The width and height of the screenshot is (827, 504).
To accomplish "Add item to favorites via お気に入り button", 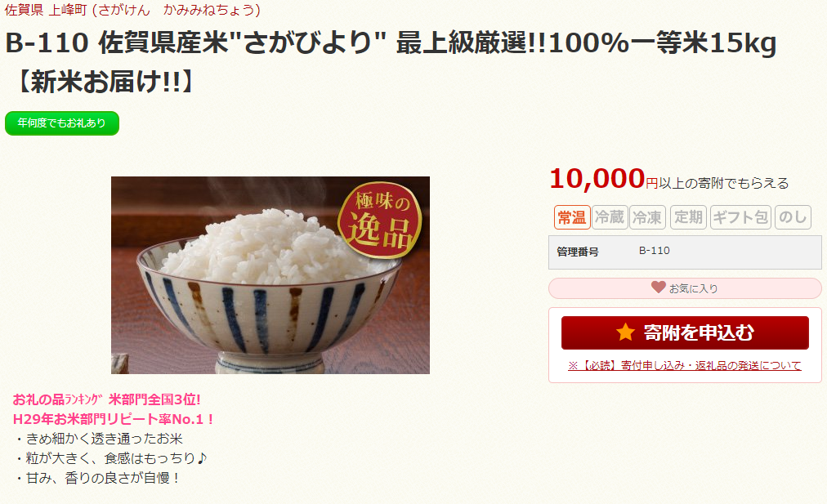I will tap(685, 288).
